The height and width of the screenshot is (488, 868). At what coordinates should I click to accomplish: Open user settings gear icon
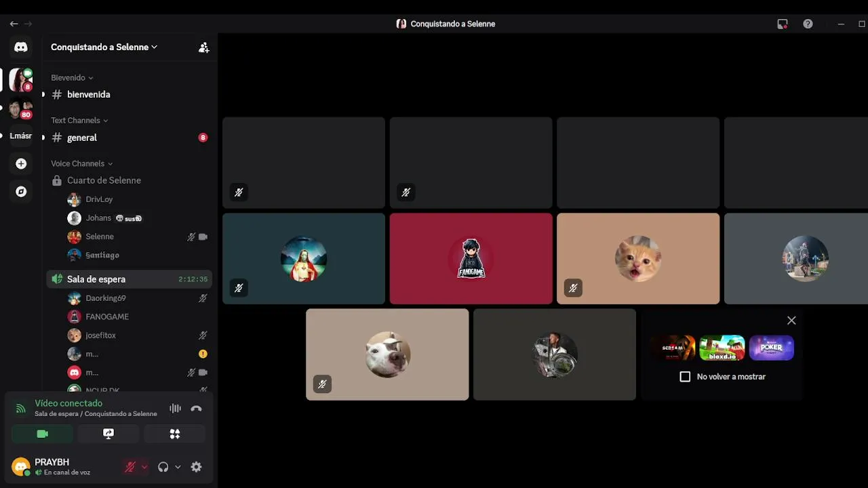[196, 467]
